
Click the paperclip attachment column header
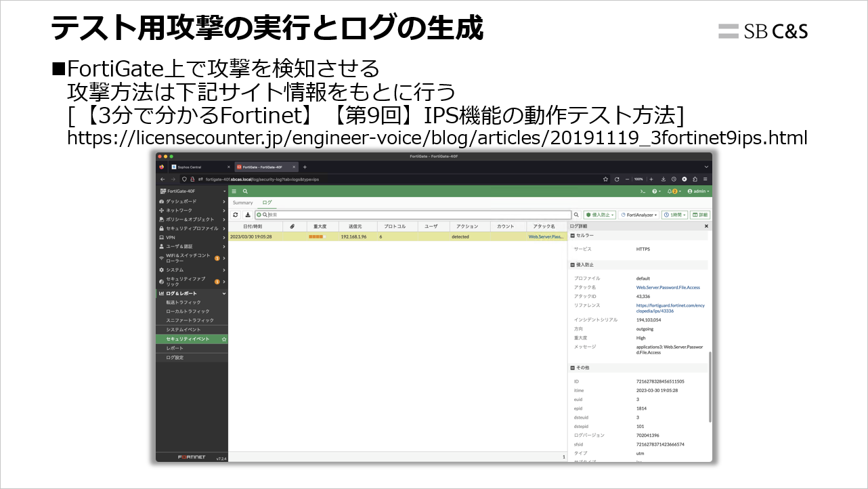coord(292,226)
